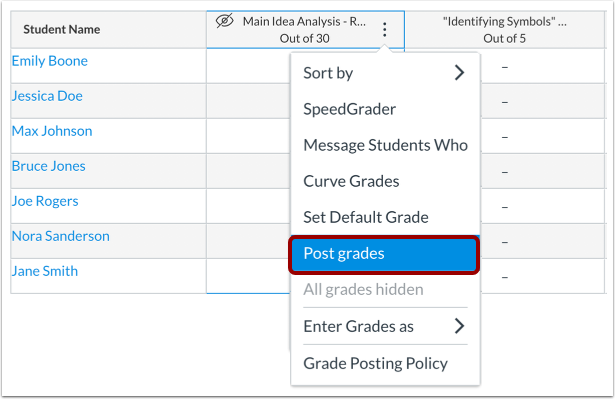This screenshot has width=615, height=399.
Task: Click the hidden-grades eye icon in column header
Action: pos(225,21)
